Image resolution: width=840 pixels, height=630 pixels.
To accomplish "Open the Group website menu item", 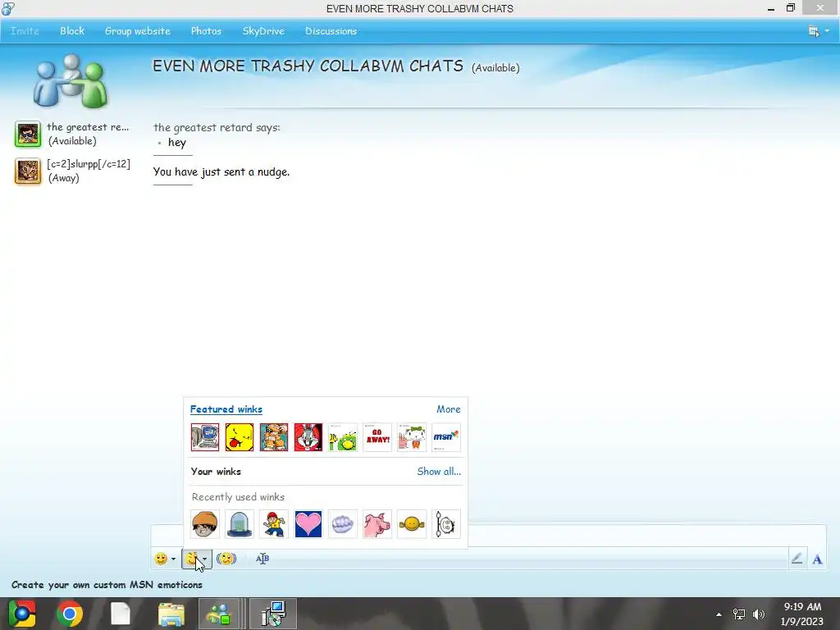I will pyautogui.click(x=138, y=31).
